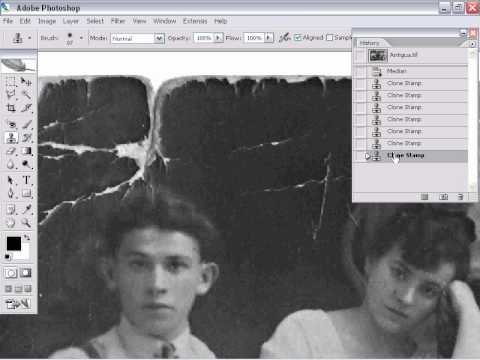Viewport: 480px width, 360px height.
Task: Select the Dodge tool
Action: pyautogui.click(x=26, y=164)
